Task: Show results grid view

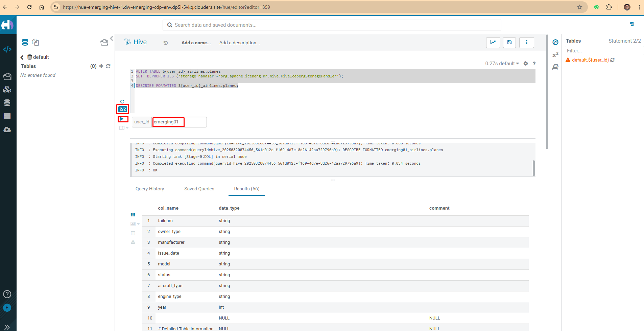Action: [133, 215]
